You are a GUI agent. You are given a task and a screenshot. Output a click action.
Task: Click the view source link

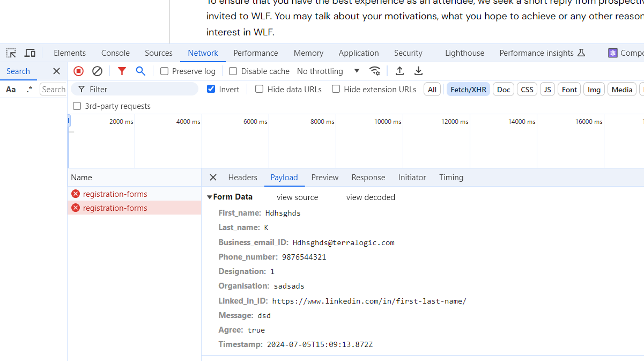pos(297,197)
